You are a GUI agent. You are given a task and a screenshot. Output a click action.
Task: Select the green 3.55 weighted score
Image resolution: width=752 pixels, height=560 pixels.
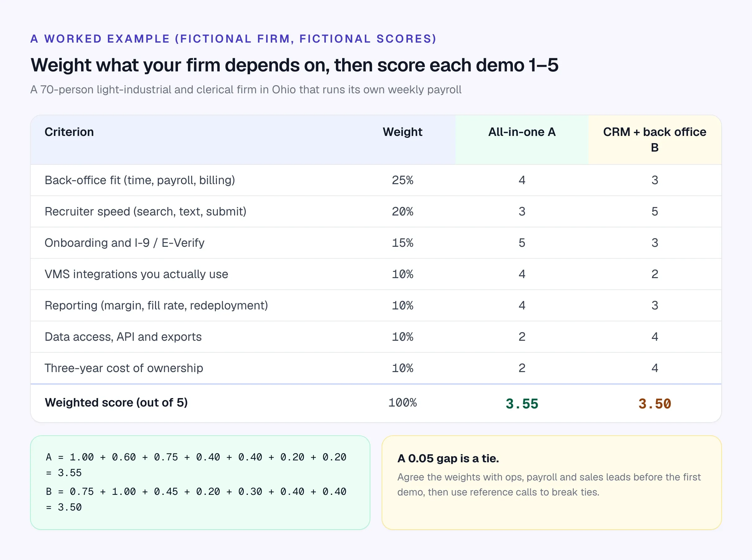(521, 403)
